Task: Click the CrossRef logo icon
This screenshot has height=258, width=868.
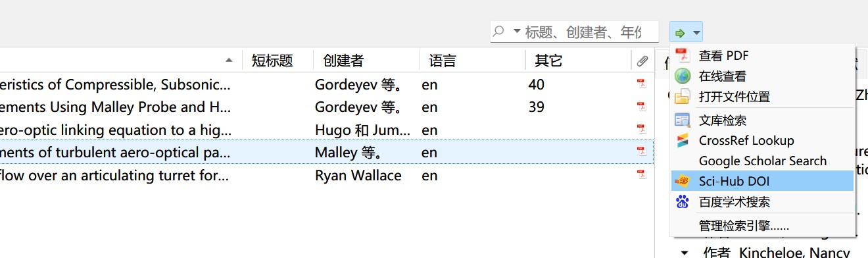Action: tap(682, 141)
